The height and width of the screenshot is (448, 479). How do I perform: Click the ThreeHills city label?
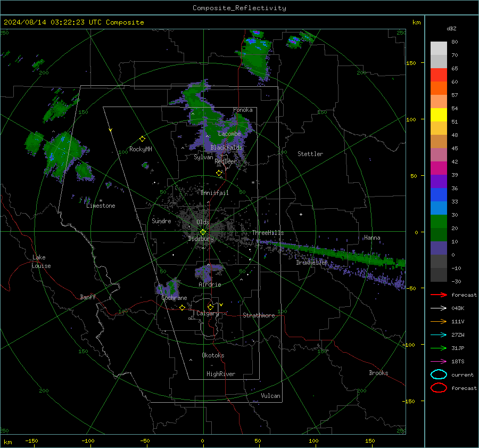click(x=268, y=233)
